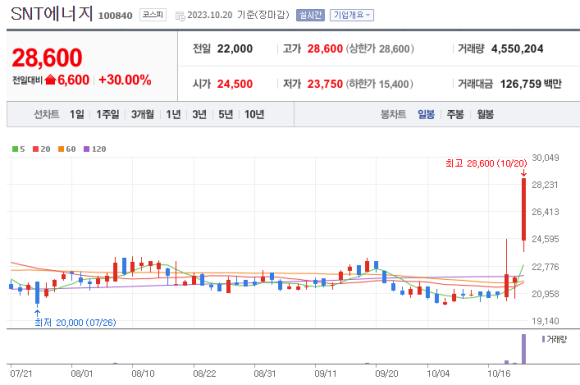Image resolution: width=580 pixels, height=385 pixels.
Task: Click the 09/20 date axis label
Action: (387, 374)
